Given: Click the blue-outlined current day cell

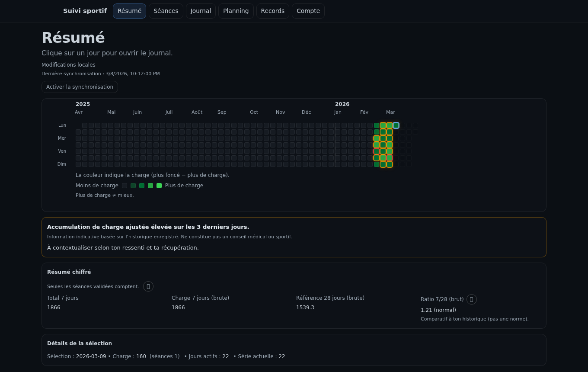Looking at the screenshot, I should pos(396,125).
